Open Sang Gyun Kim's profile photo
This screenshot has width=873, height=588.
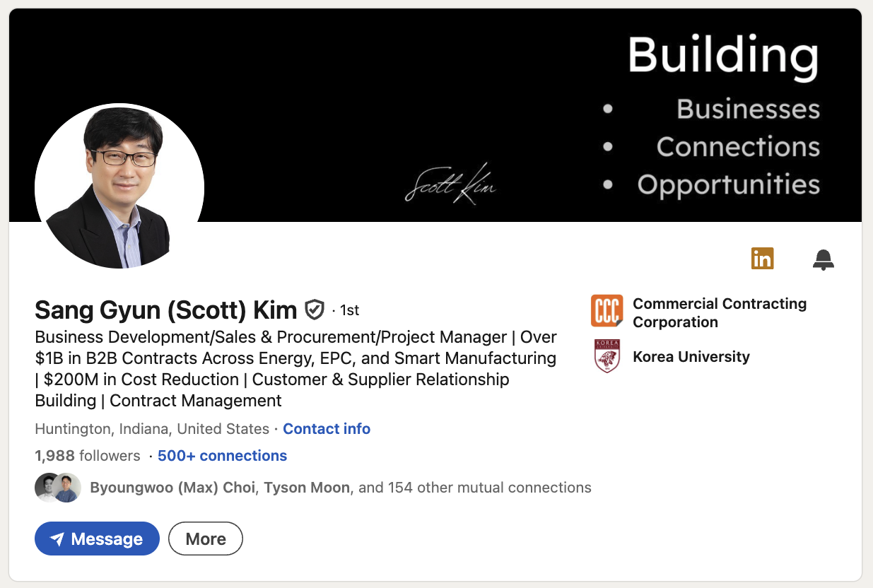coord(119,187)
